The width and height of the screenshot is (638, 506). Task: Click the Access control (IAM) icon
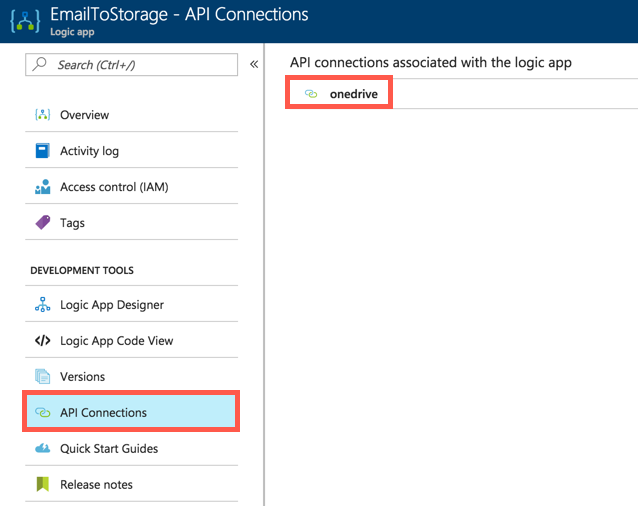(x=42, y=187)
